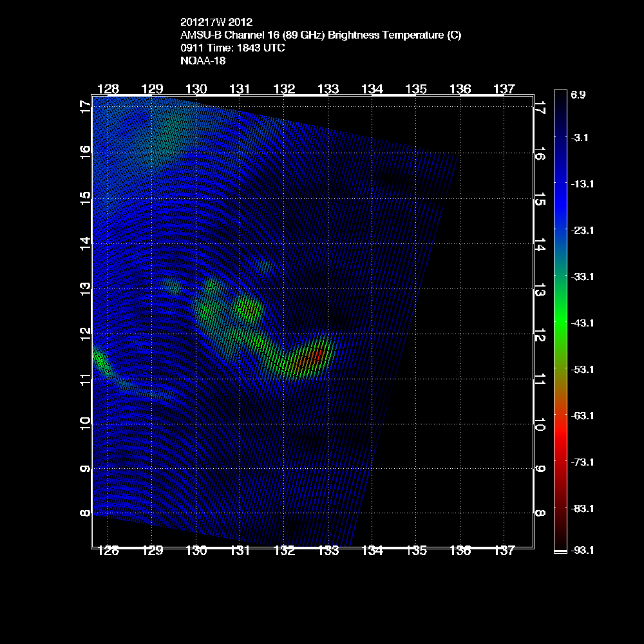Click latitude label 8 on the right axis

(x=540, y=513)
